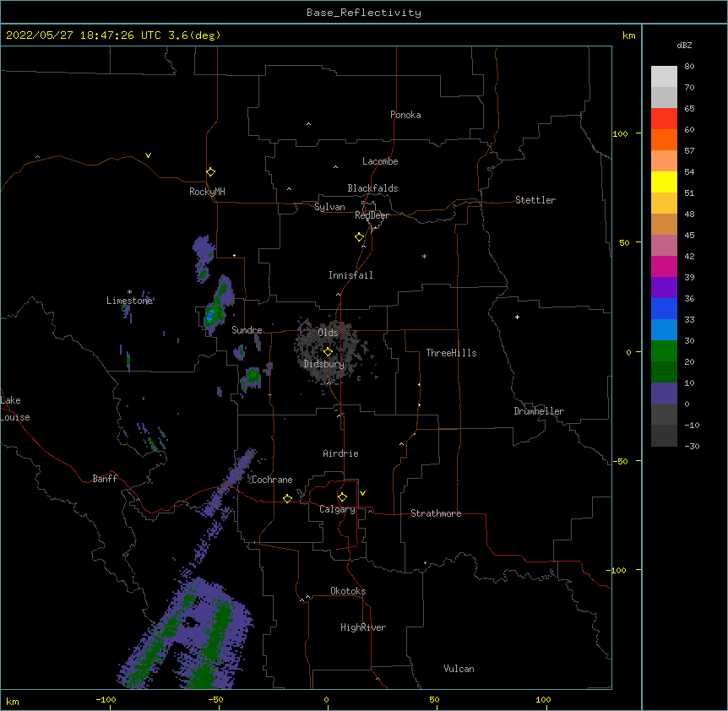The image size is (728, 711).
Task: Click the Cochrane town label
Action: pyautogui.click(x=272, y=480)
